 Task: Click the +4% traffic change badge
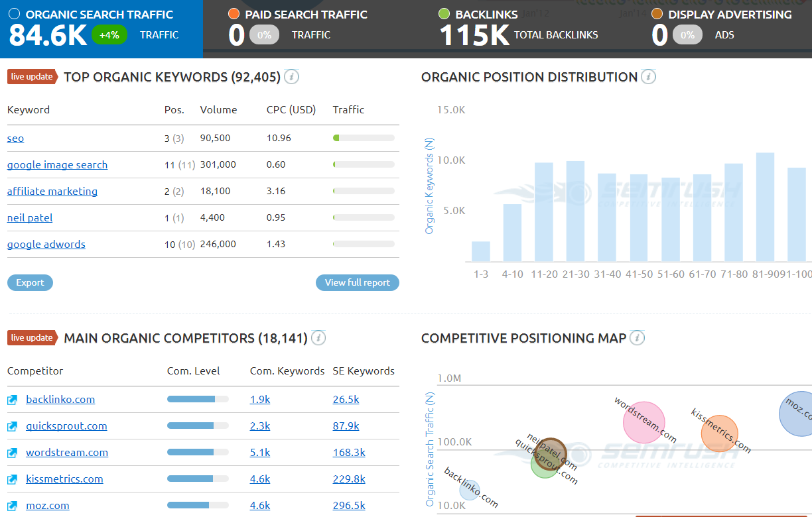109,35
